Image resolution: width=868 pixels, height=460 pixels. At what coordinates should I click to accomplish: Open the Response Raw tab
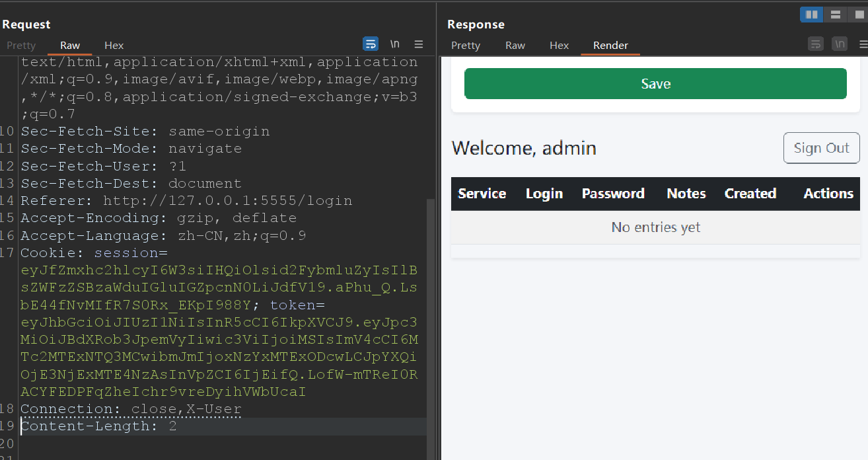tap(515, 46)
